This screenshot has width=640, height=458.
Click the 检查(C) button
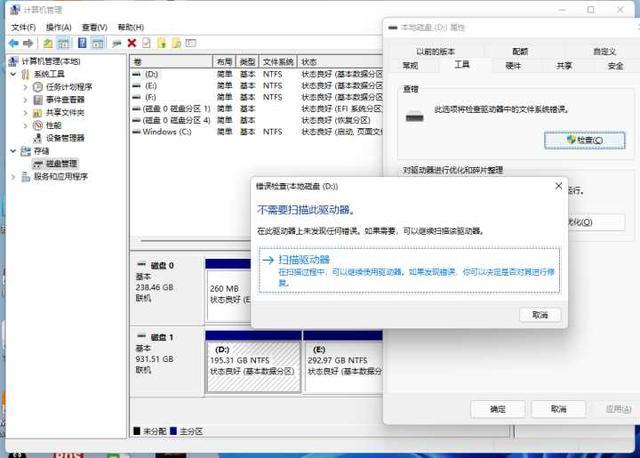click(584, 140)
